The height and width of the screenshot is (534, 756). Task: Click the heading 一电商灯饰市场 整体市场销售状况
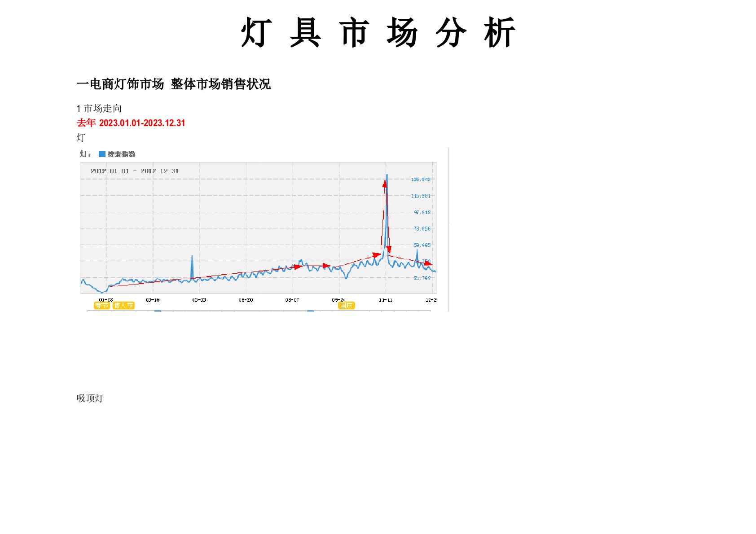[x=174, y=84]
